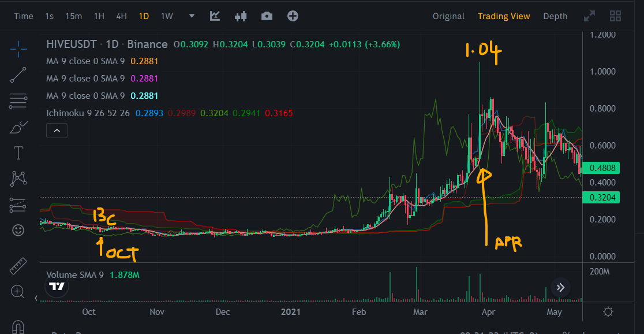644x334 pixels.
Task: Click the 0.4808 price label
Action: coord(601,168)
